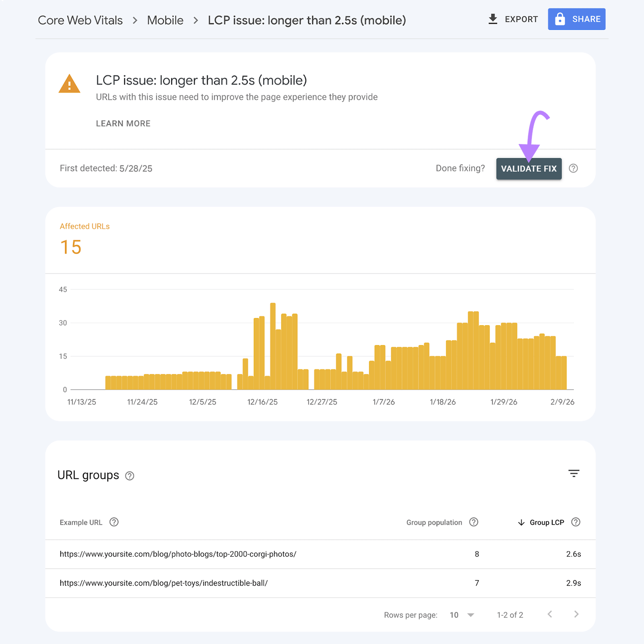Viewport: 644px width, 644px height.
Task: Open the help icon beside Validate Fix
Action: coord(574,169)
